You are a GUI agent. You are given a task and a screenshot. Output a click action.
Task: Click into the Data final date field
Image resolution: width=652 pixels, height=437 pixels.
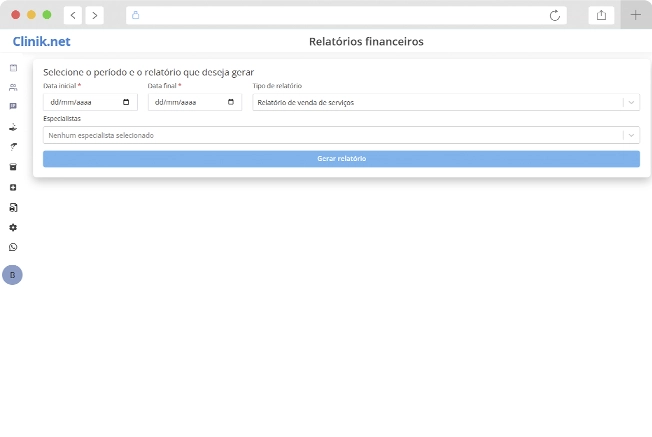point(185,102)
